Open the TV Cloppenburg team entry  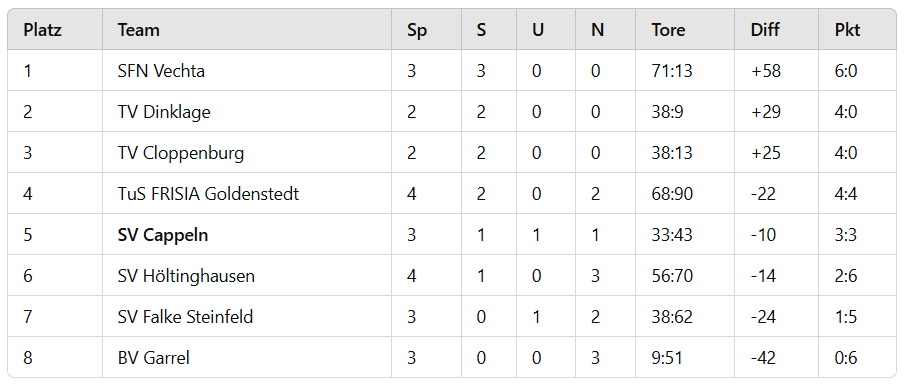tap(181, 153)
